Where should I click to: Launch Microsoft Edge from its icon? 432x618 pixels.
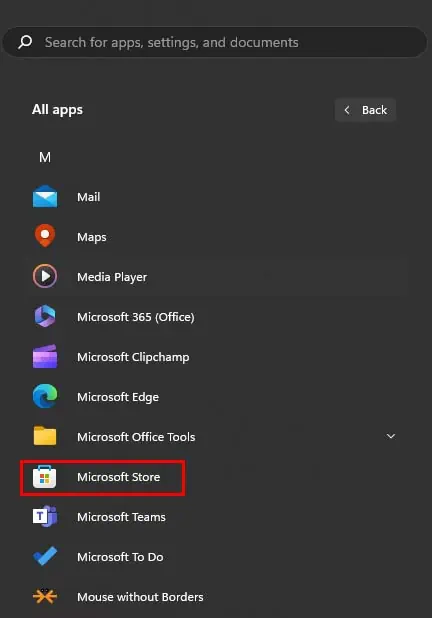click(45, 396)
